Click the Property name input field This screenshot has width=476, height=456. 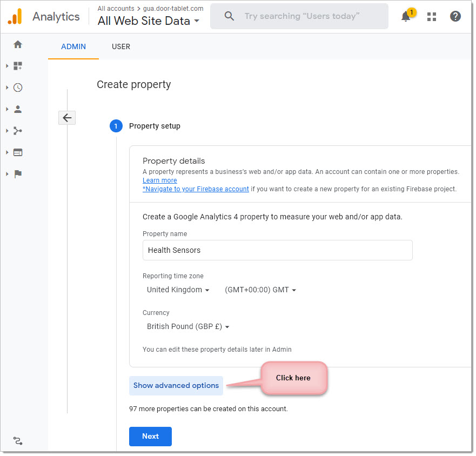click(x=278, y=251)
